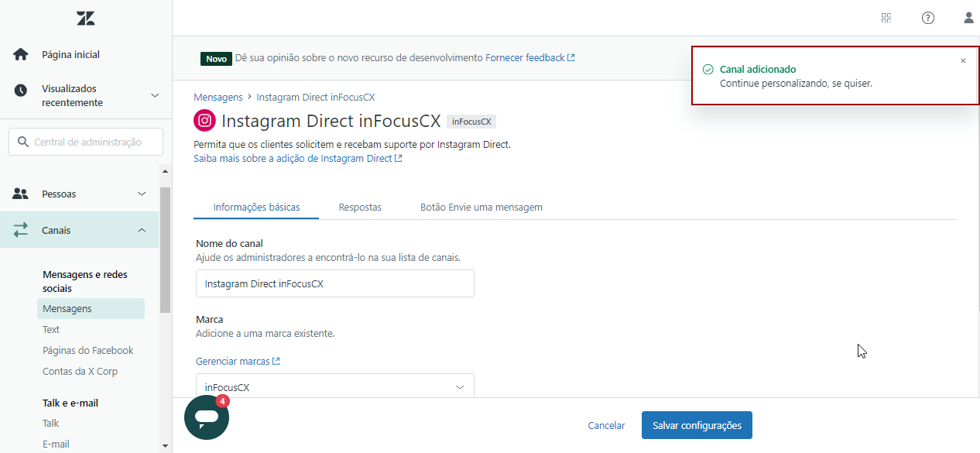The height and width of the screenshot is (453, 980).
Task: Open the chat widget bubble
Action: point(206,417)
